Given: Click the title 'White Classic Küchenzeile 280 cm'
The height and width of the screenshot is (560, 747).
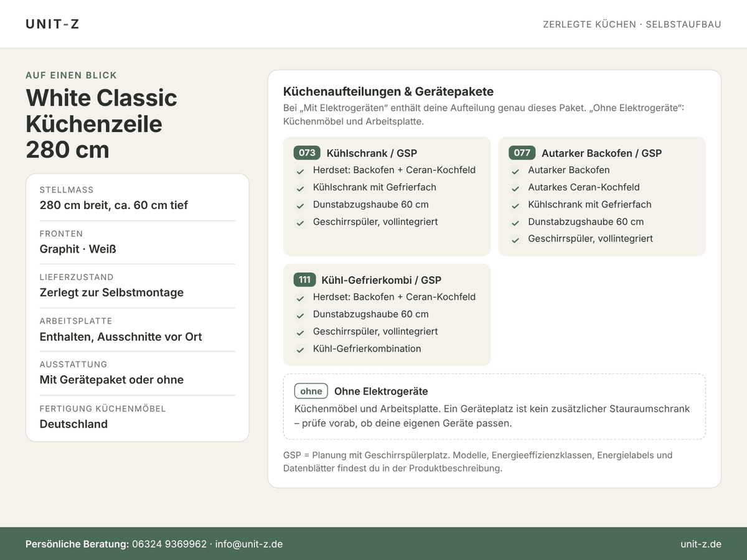Looking at the screenshot, I should tap(101, 124).
